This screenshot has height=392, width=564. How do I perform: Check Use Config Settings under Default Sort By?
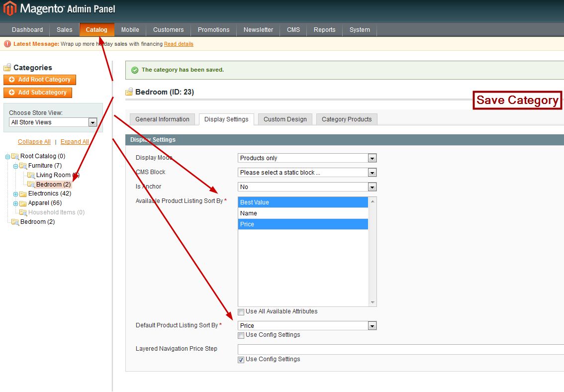pyautogui.click(x=241, y=335)
